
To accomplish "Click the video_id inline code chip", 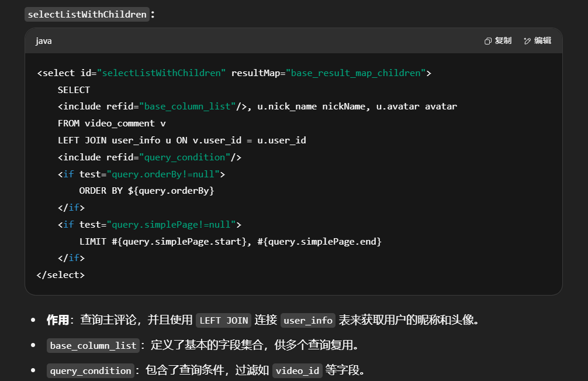I will [x=298, y=370].
